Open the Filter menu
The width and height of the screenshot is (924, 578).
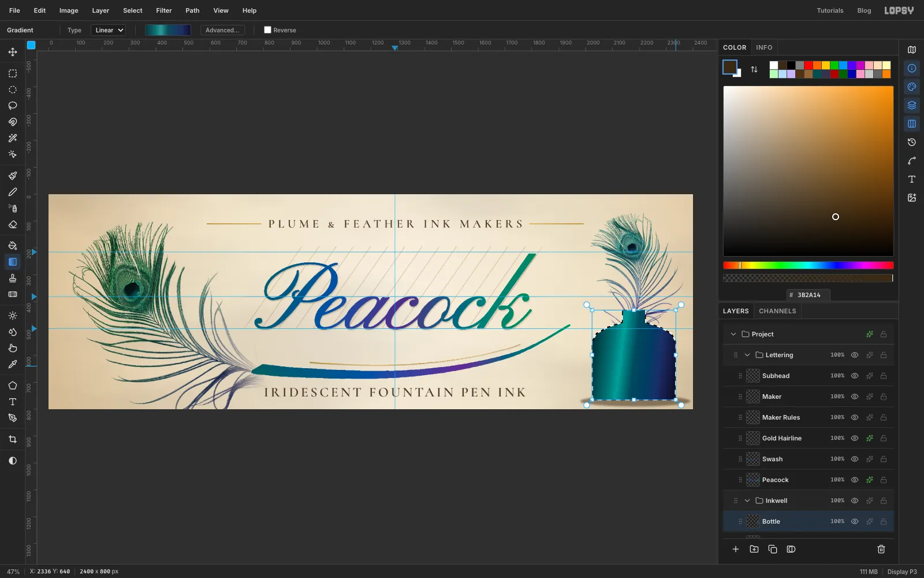coord(164,10)
